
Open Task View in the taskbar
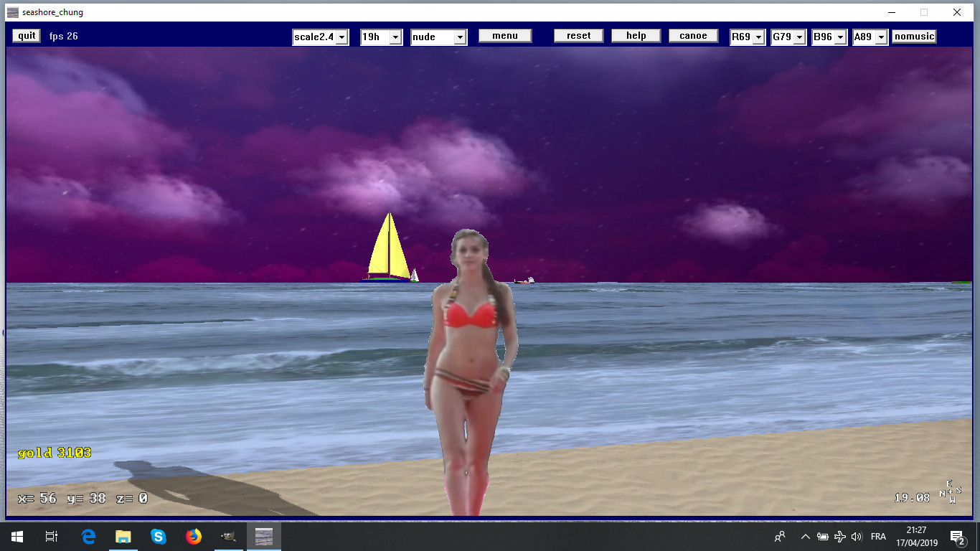(x=52, y=537)
